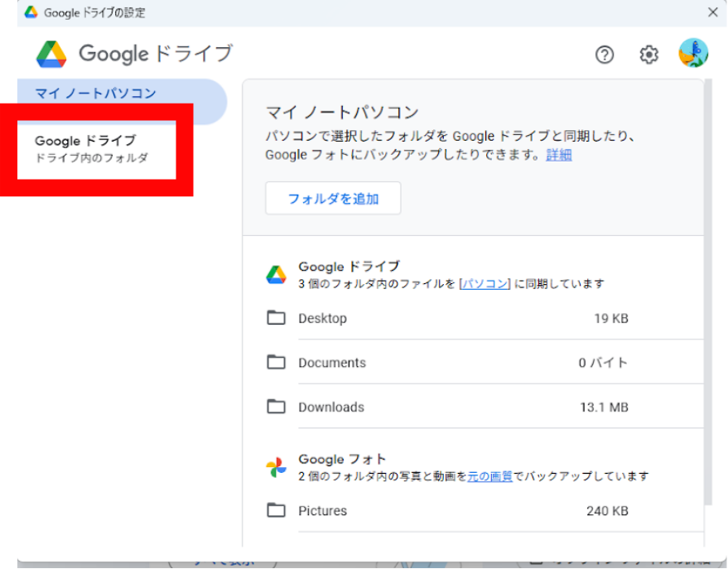Select the Documents folder row name
The height and width of the screenshot is (569, 728).
click(x=332, y=363)
